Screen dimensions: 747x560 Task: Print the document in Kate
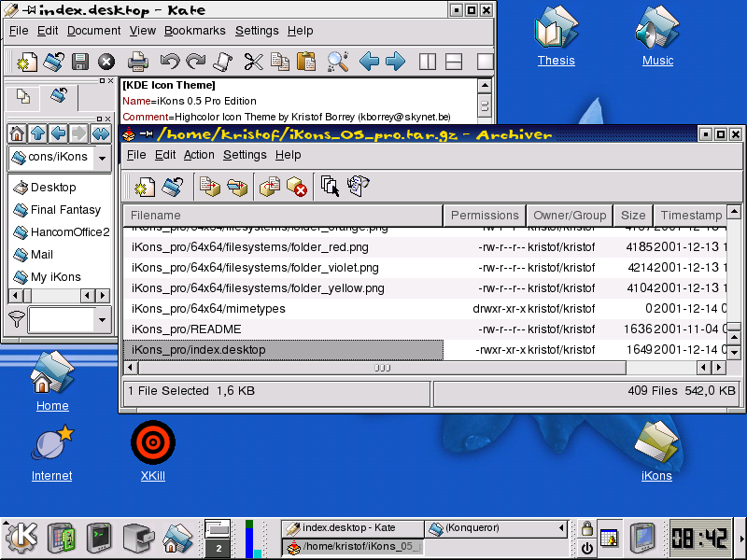(x=138, y=62)
